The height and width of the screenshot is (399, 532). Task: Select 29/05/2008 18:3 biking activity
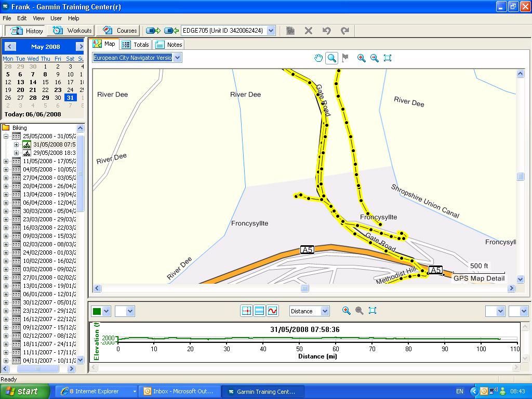[x=54, y=153]
